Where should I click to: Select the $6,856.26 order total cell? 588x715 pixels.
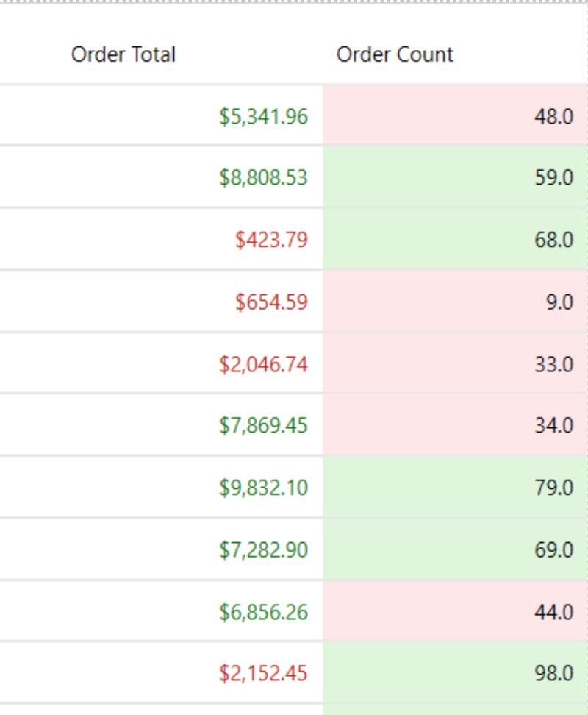coord(263,612)
